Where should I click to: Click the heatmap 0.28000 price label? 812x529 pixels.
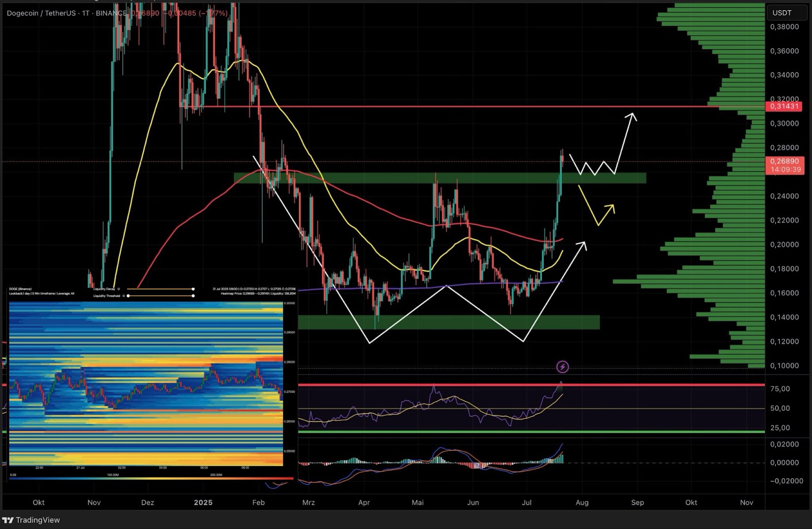pyautogui.click(x=289, y=362)
